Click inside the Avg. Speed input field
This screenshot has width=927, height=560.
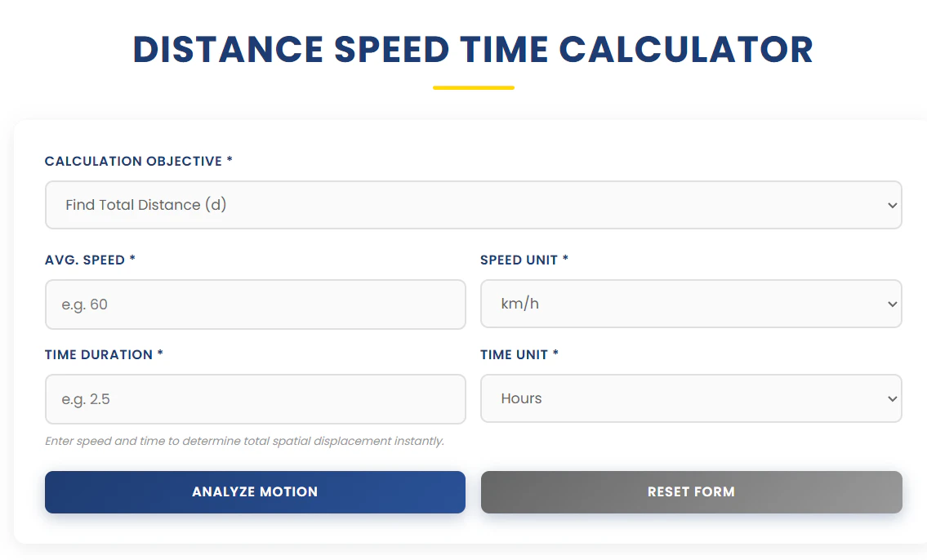coord(255,304)
